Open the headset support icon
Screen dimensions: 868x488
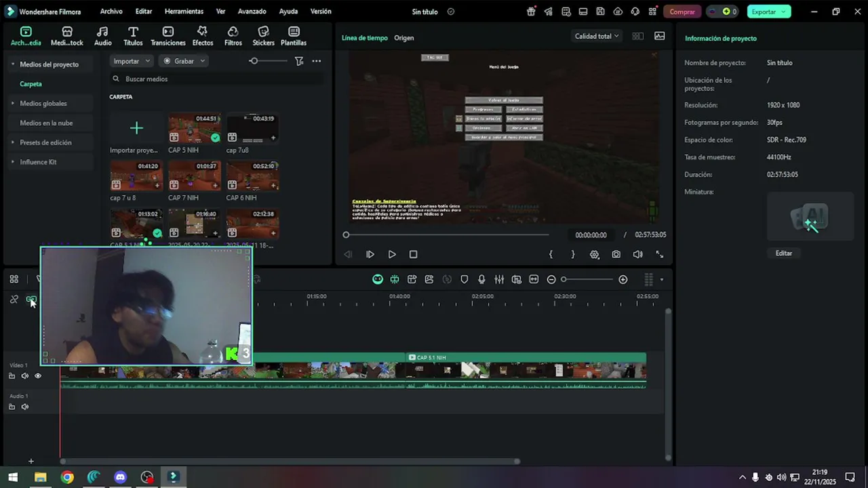[635, 12]
